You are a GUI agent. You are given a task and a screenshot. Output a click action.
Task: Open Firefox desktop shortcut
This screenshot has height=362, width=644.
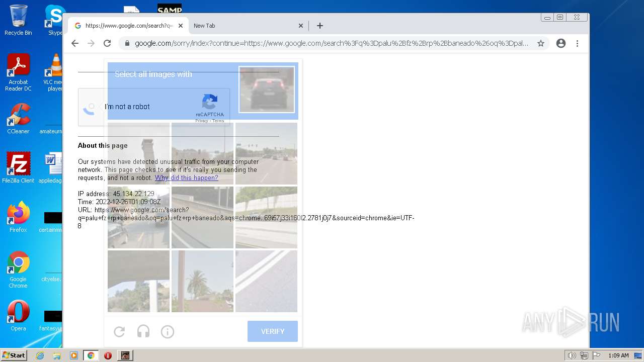pos(18,217)
